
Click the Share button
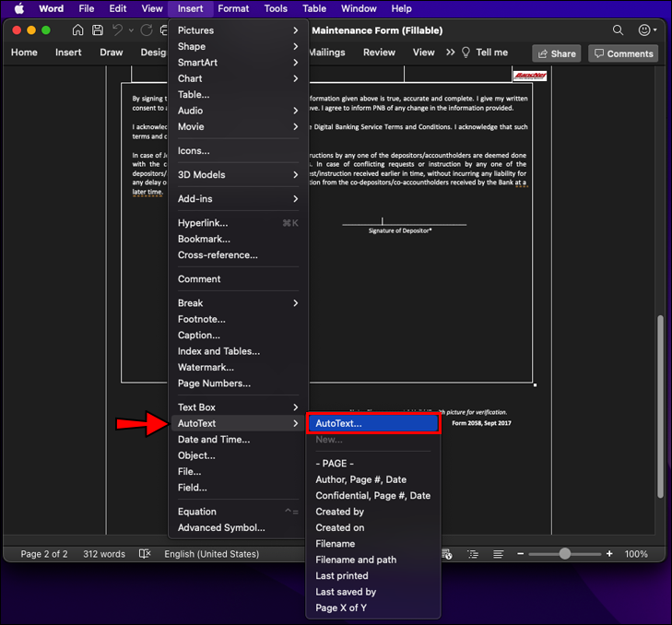click(557, 53)
